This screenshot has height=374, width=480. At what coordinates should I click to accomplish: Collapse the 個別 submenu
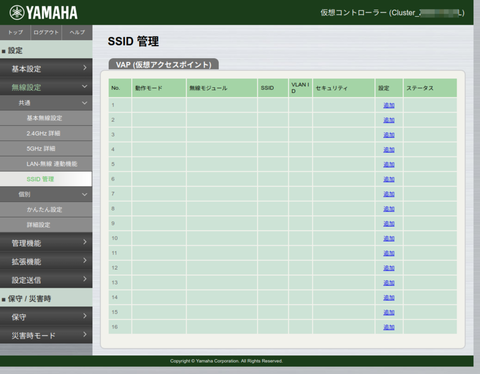coord(46,194)
